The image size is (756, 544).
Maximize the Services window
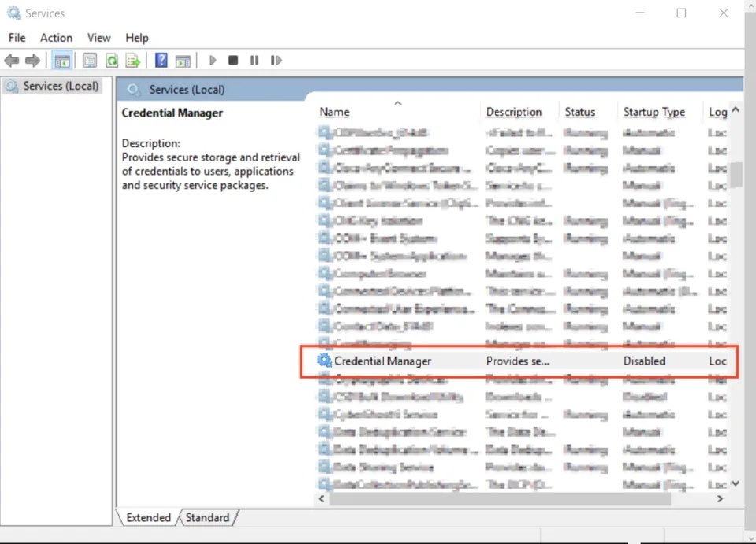[x=681, y=13]
